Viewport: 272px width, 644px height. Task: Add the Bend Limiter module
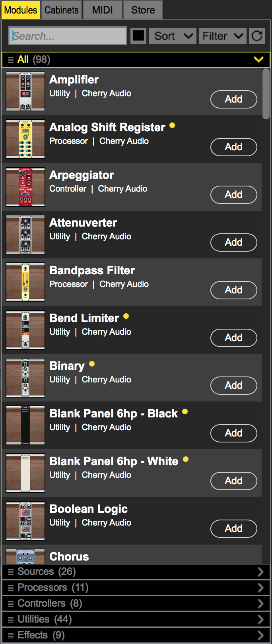click(233, 338)
